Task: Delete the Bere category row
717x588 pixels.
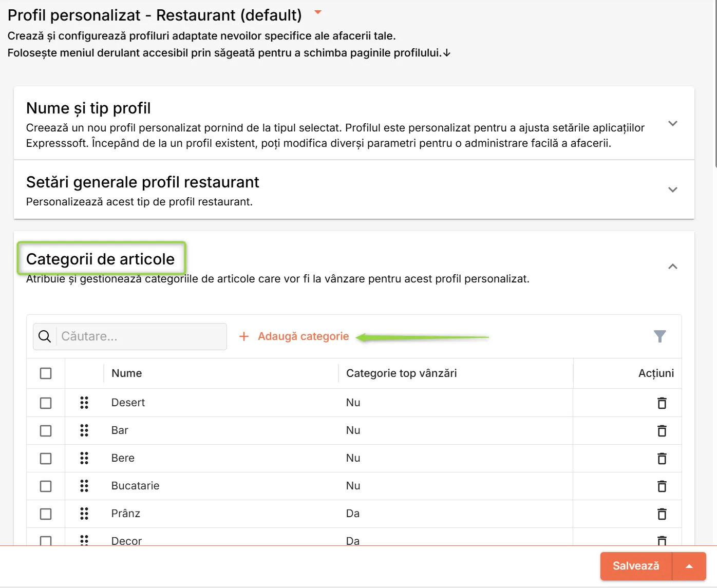Action: [x=662, y=459]
